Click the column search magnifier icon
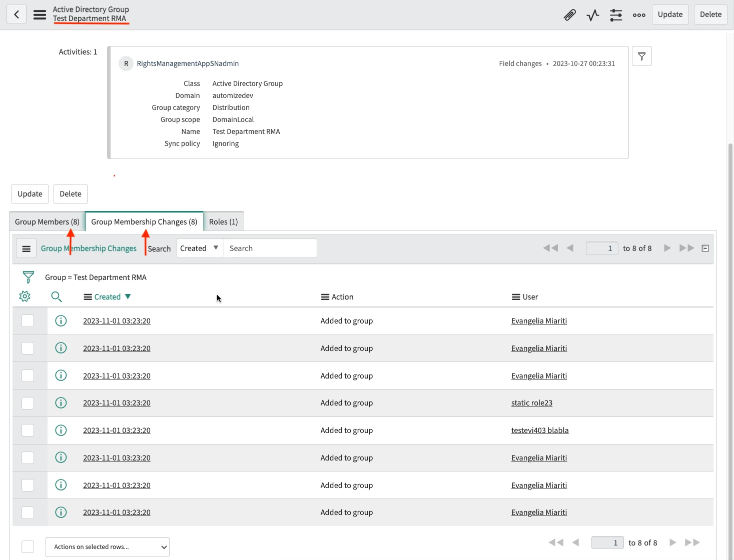The width and height of the screenshot is (734, 560). pos(57,297)
